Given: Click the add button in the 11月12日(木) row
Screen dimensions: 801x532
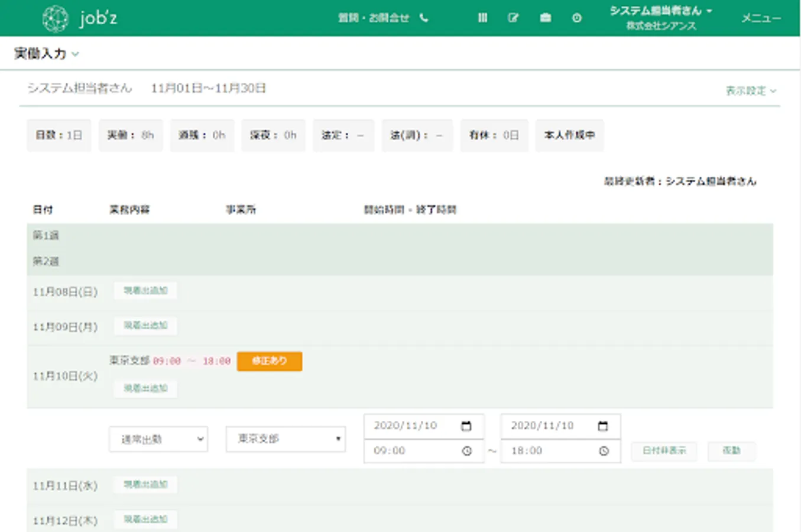Looking at the screenshot, I should pyautogui.click(x=145, y=519).
